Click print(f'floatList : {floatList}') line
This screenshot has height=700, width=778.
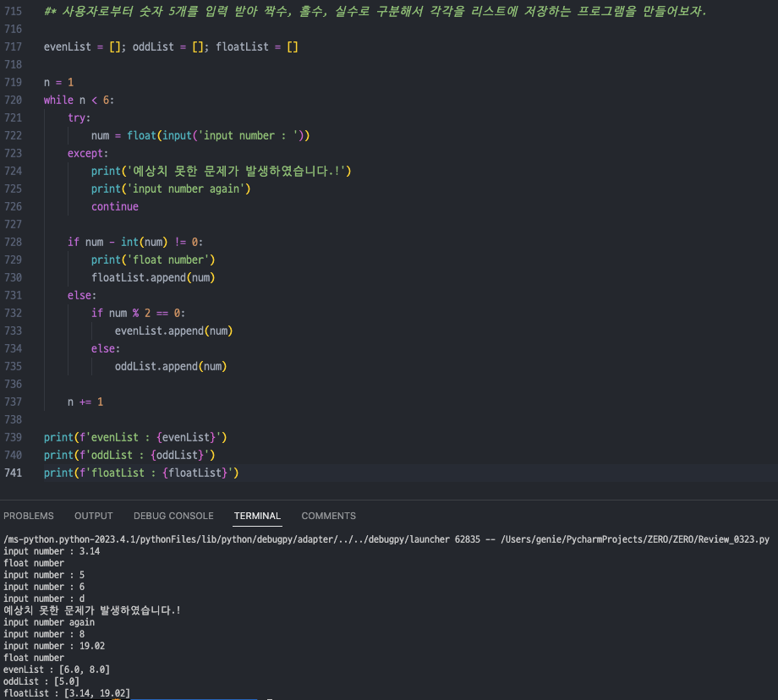point(141,473)
